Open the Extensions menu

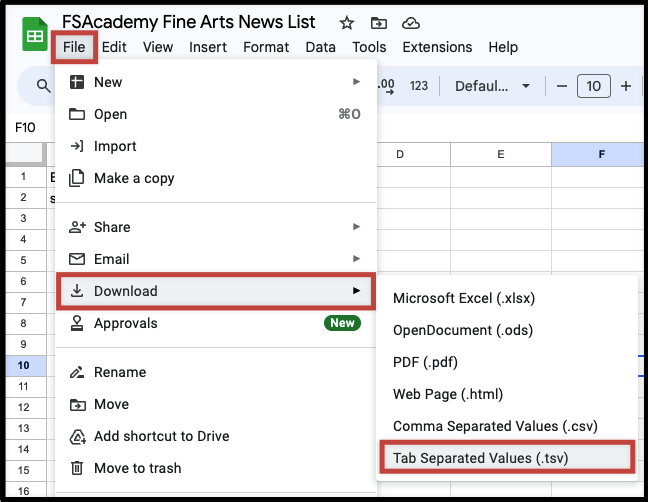(437, 47)
